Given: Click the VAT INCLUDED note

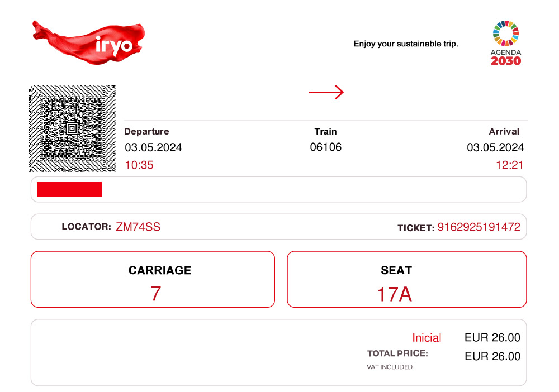Looking at the screenshot, I should pos(389,367).
